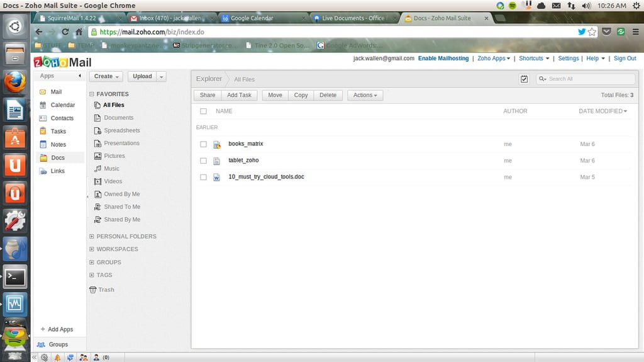Click the Add Task button
644x362 pixels.
point(239,95)
